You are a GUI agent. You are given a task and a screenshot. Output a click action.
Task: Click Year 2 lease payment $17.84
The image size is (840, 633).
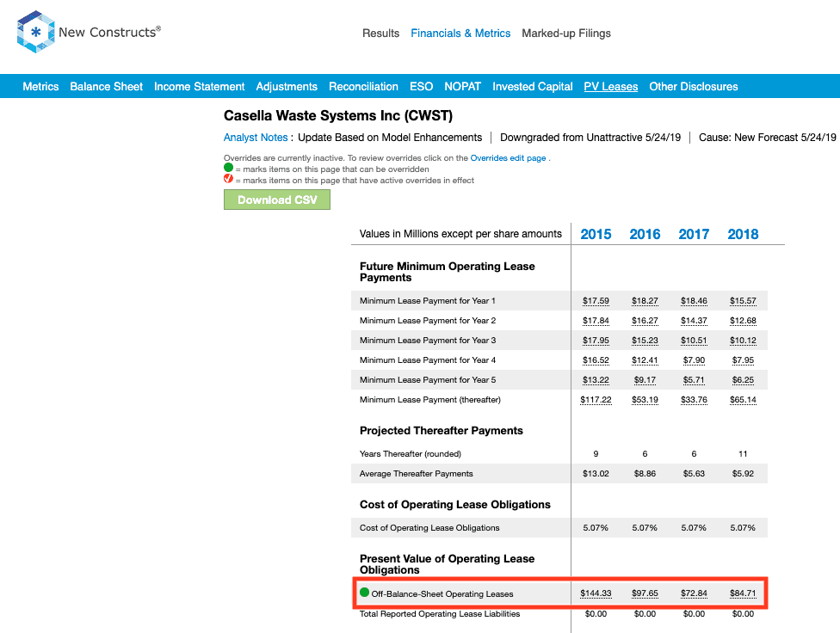click(596, 321)
